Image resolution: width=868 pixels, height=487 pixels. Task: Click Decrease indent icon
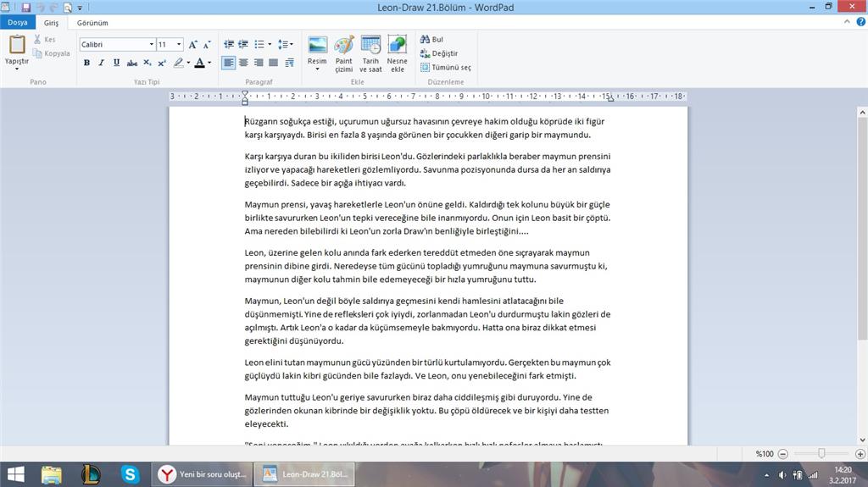[x=229, y=44]
